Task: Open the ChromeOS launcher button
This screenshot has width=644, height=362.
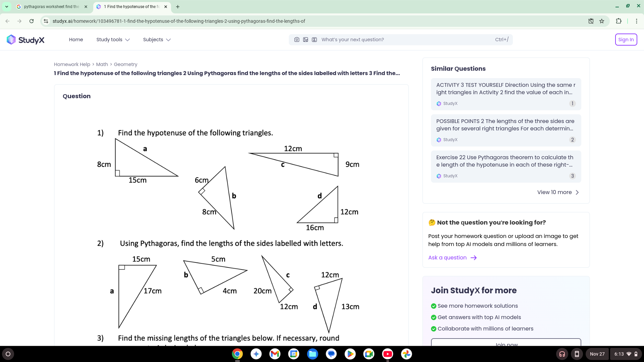Action: click(x=8, y=354)
